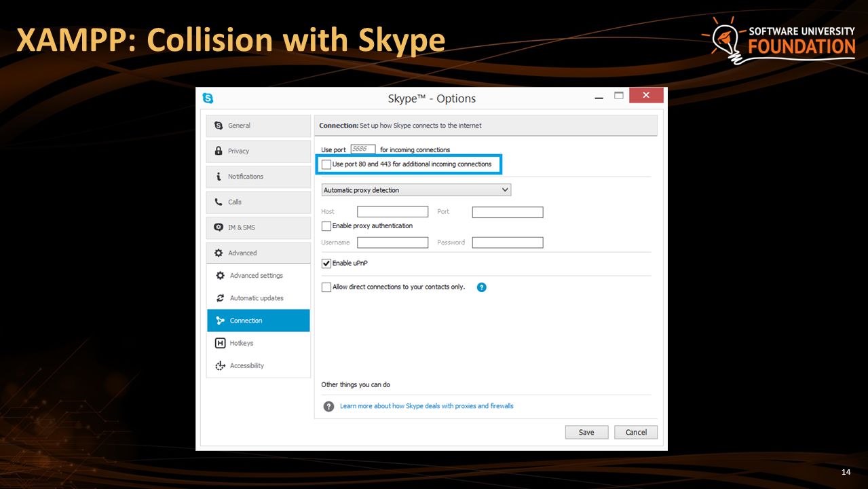
Task: Click the Advanced settings gear icon
Action: point(221,276)
